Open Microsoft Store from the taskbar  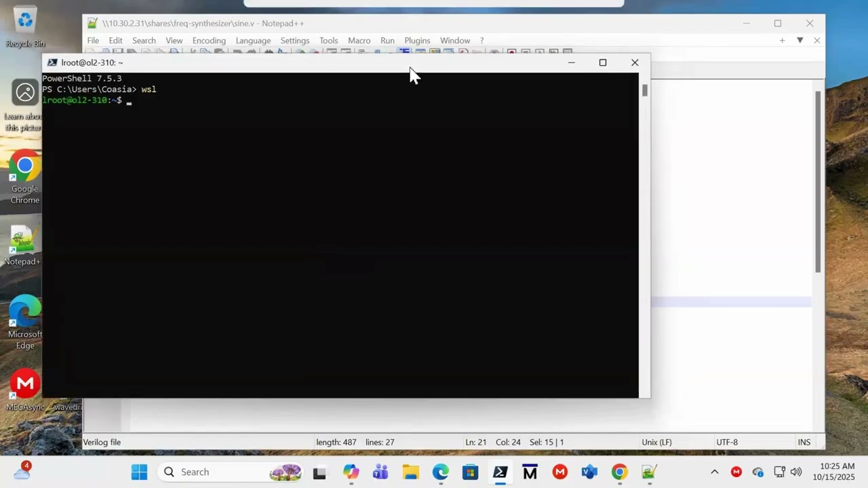(x=470, y=472)
